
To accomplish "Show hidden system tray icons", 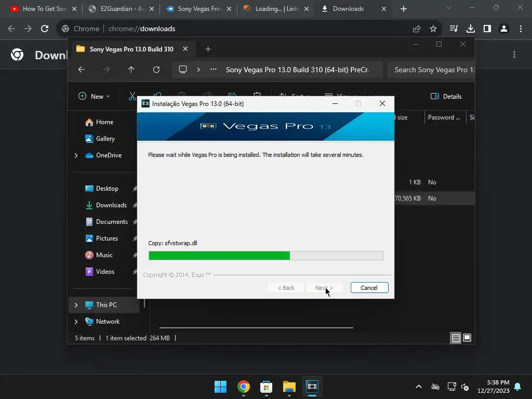I will [x=419, y=387].
